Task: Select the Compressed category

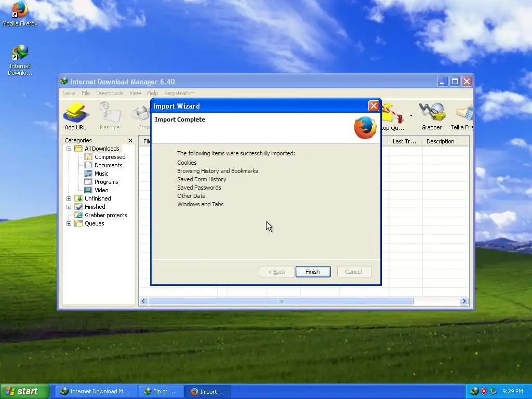Action: 110,157
